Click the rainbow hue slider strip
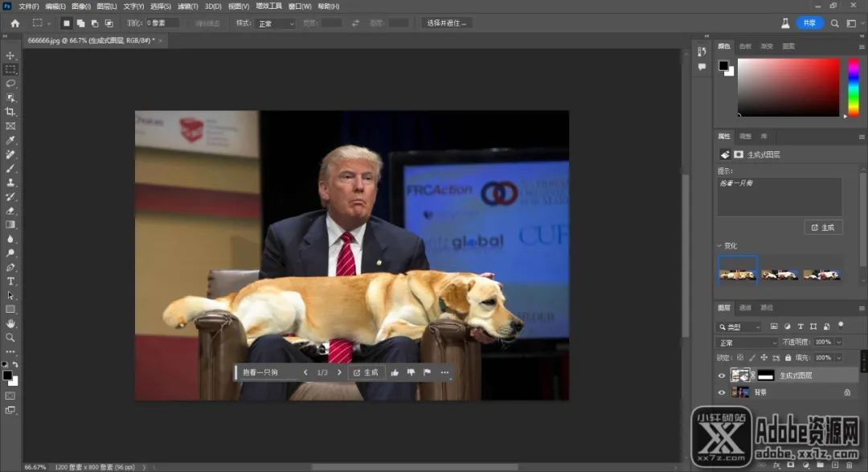Image resolution: width=868 pixels, height=472 pixels. pos(853,87)
